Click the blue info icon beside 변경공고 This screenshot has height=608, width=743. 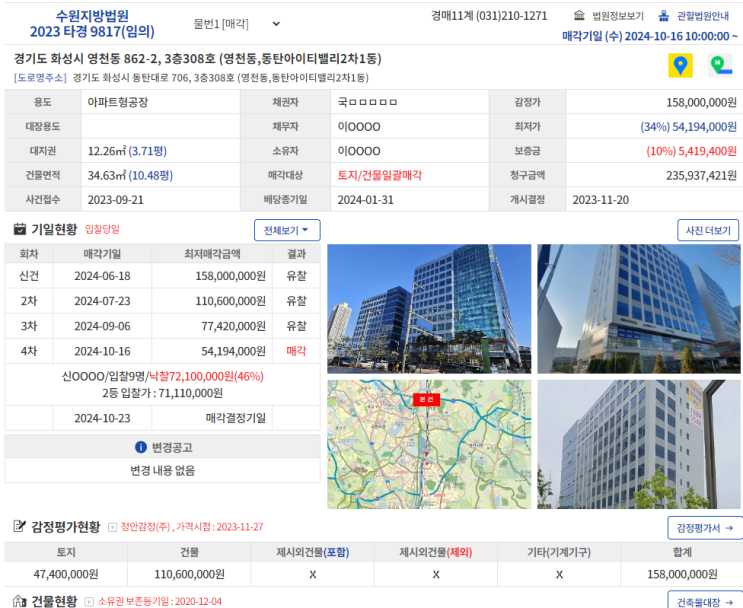pos(141,447)
